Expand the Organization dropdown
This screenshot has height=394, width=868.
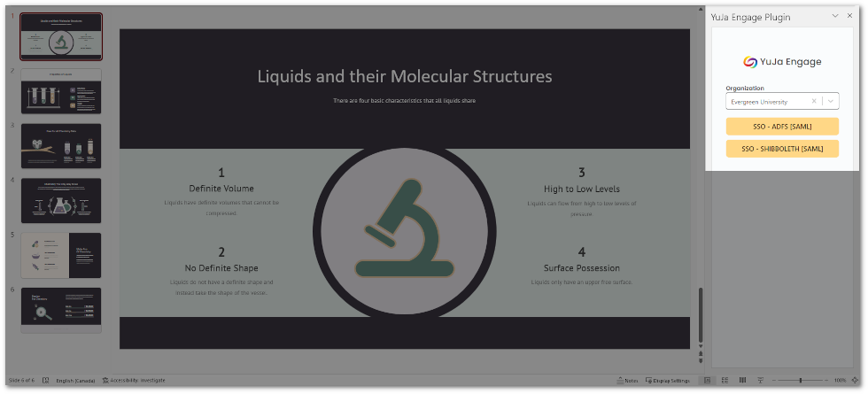click(x=831, y=102)
